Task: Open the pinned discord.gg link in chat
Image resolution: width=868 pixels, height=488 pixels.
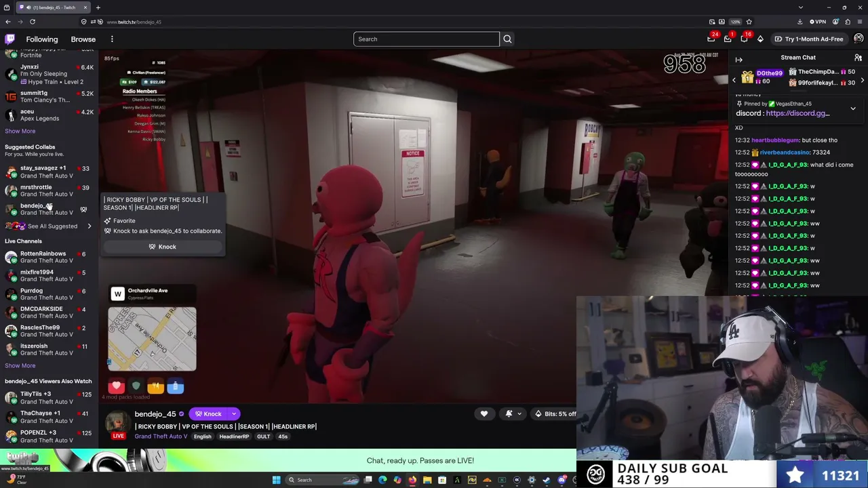Action: [x=797, y=113]
